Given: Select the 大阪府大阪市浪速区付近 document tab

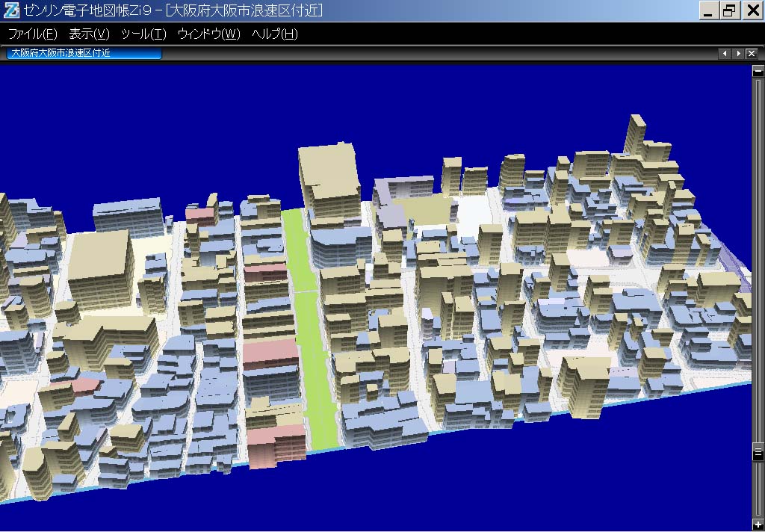Looking at the screenshot, I should (x=84, y=53).
